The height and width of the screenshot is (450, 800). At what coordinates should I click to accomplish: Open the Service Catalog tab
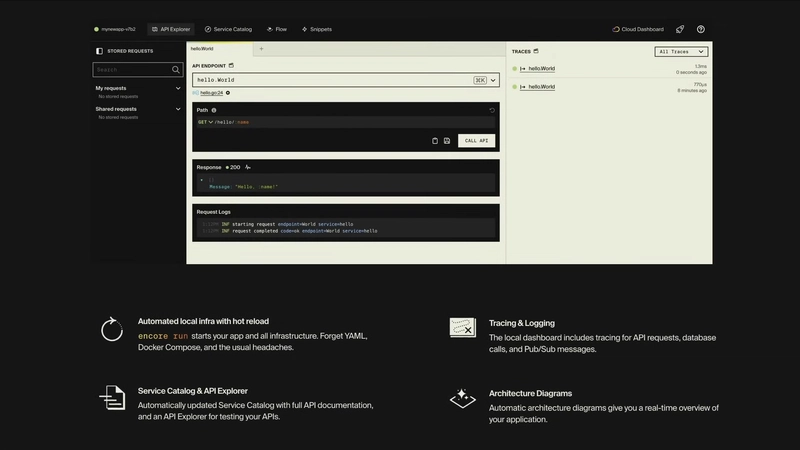pyautogui.click(x=228, y=30)
